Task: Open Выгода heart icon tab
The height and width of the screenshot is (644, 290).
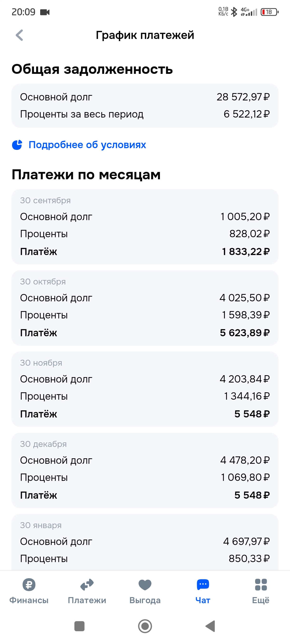Action: coord(145,585)
